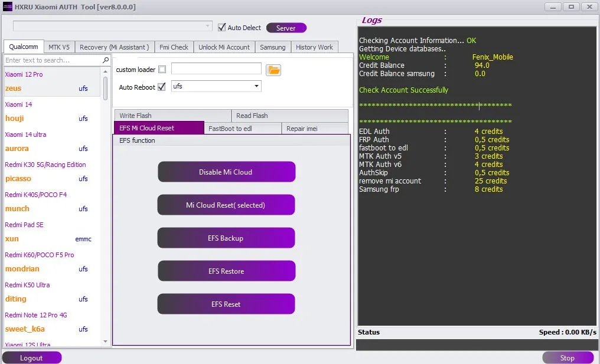Maximize the HXRU Xiaomi AUTH Tool window
The height and width of the screenshot is (364, 600).
[x=571, y=7]
